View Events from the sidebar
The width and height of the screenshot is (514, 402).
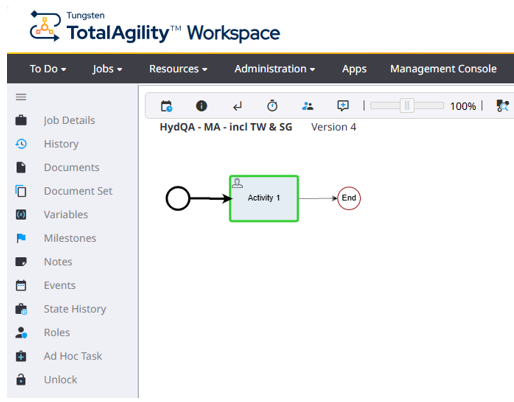(60, 285)
